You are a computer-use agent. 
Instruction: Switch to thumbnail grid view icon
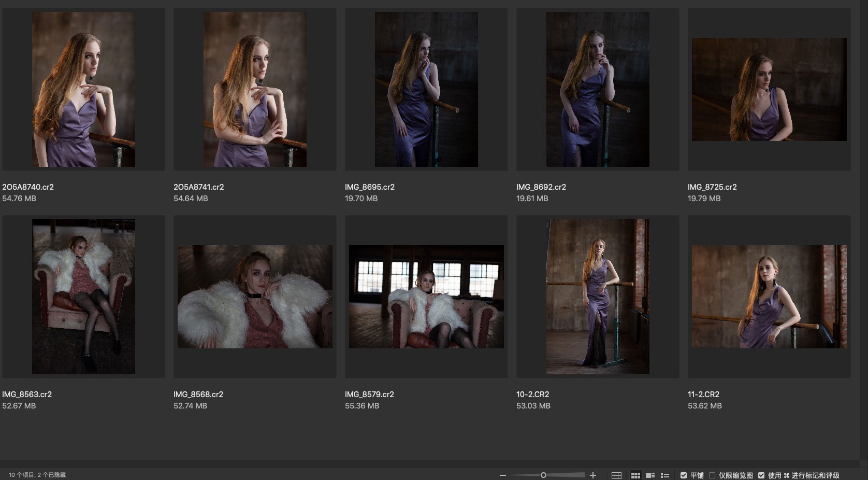(635, 475)
